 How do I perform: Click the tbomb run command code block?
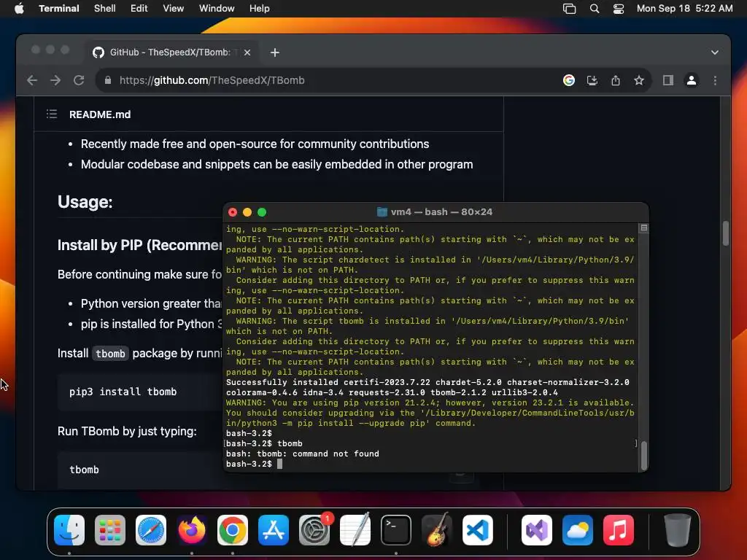pyautogui.click(x=140, y=470)
